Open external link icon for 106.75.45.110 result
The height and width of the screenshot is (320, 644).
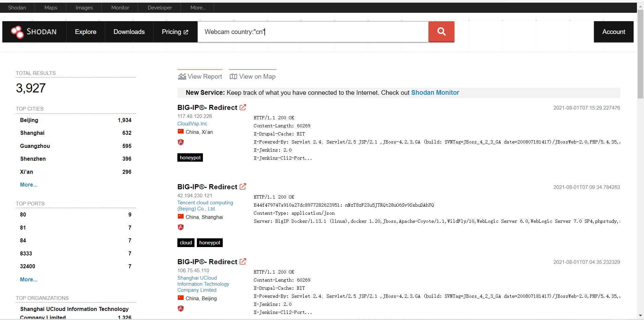tap(243, 262)
